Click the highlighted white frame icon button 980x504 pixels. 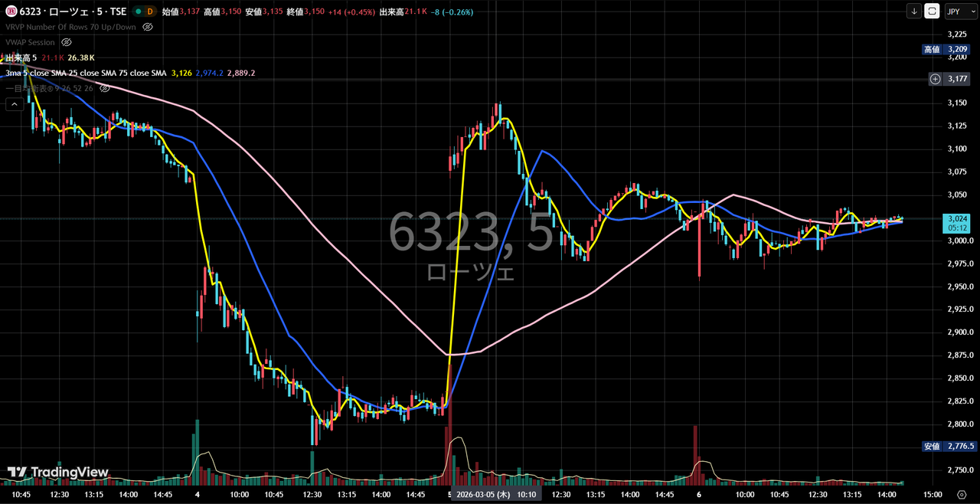point(933,11)
